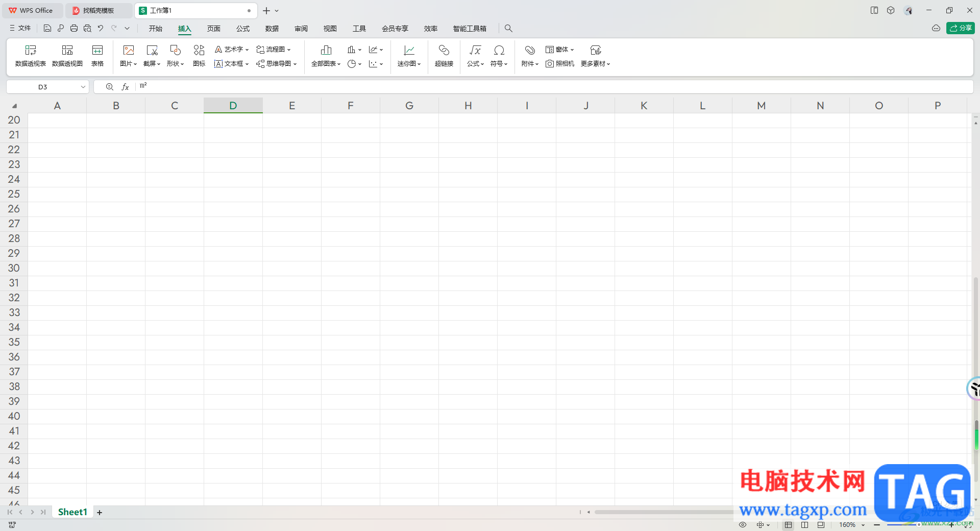This screenshot has width=980, height=531.
Task: Click the eye protection mode icon in the status bar
Action: 743,525
